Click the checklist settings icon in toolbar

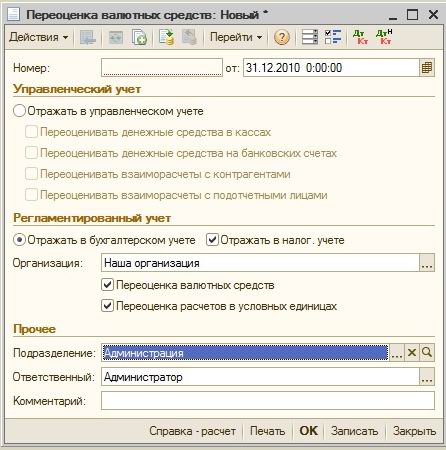tap(333, 37)
